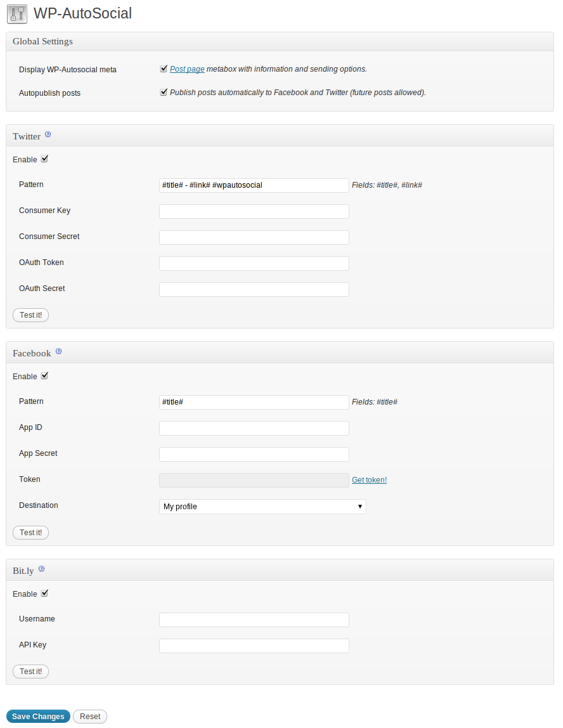
Task: Click the Bit.ly help question-mark icon
Action: [x=41, y=569]
